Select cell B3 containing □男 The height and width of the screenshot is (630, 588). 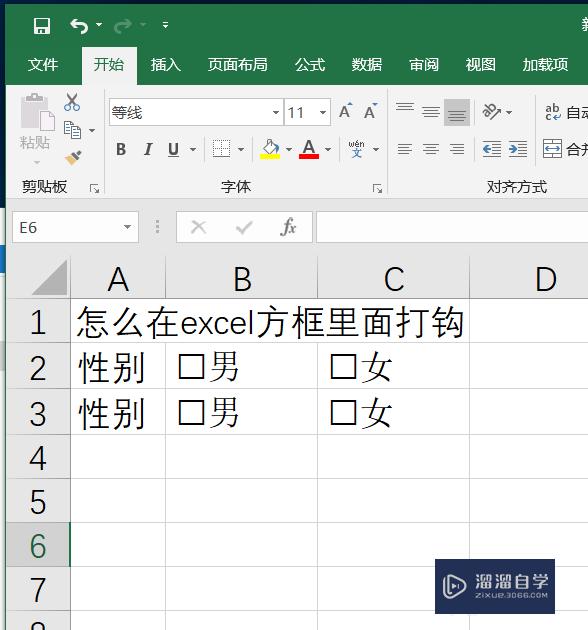coord(242,412)
